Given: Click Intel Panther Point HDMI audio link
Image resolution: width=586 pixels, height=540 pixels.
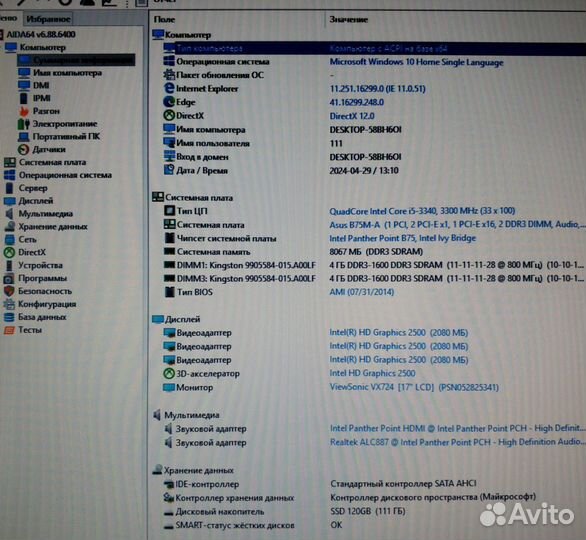Looking at the screenshot, I should 457,428.
